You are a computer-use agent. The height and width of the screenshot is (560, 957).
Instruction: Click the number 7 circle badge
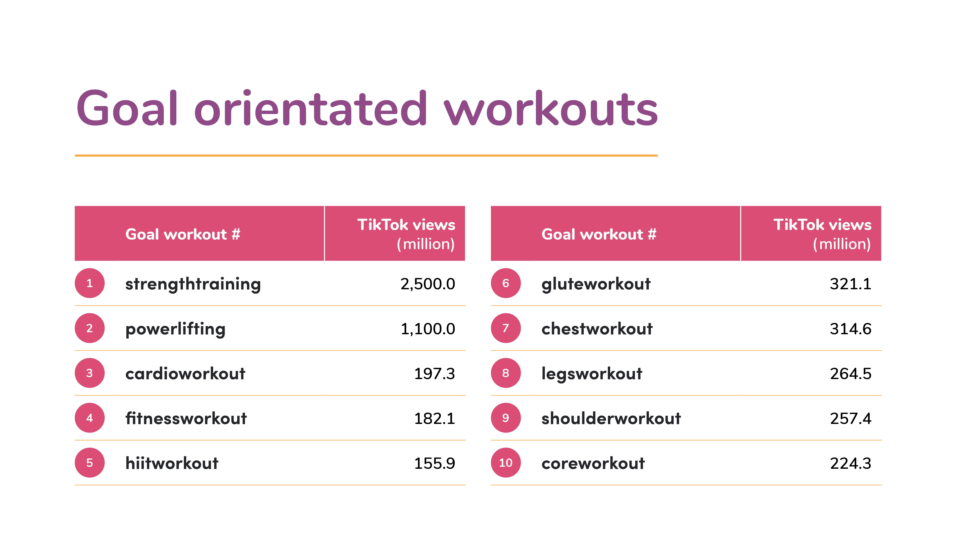[505, 328]
